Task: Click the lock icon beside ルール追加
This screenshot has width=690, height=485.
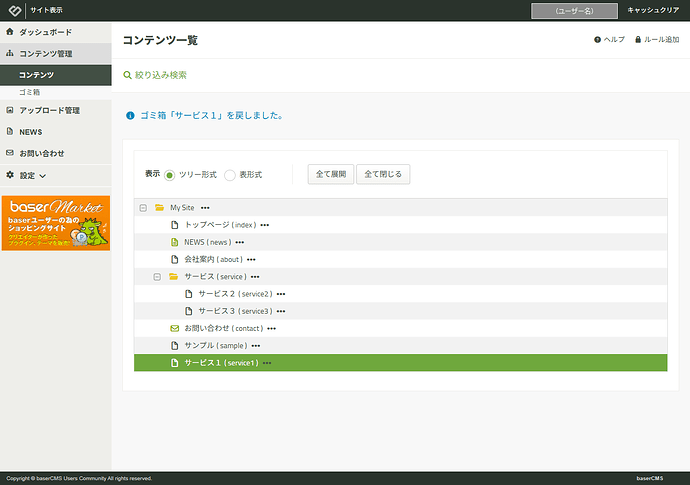Action: pyautogui.click(x=638, y=40)
